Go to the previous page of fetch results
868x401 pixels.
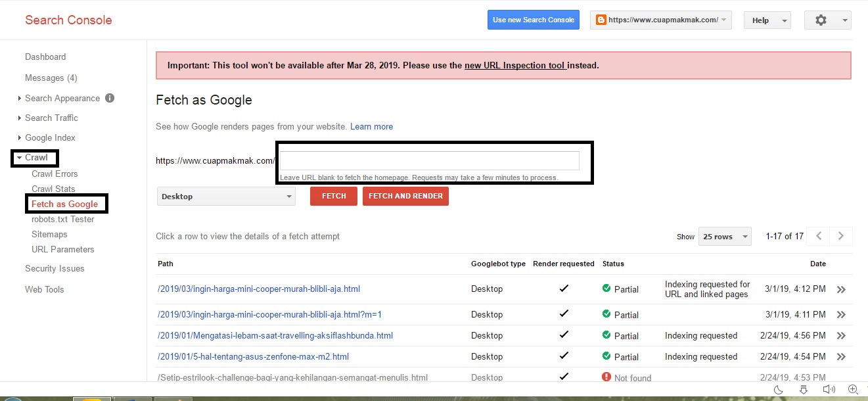click(819, 236)
